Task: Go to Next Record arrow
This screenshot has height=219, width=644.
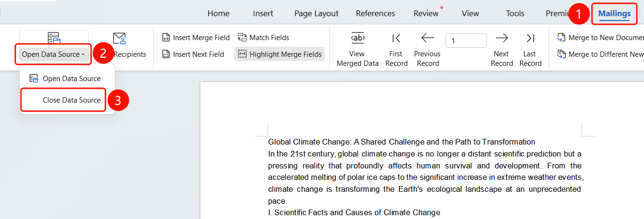Action: coord(501,38)
